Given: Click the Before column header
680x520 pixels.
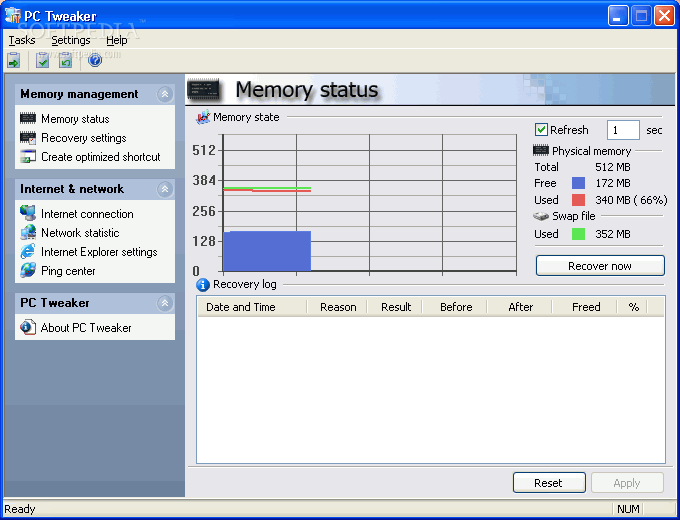Looking at the screenshot, I should (x=454, y=307).
